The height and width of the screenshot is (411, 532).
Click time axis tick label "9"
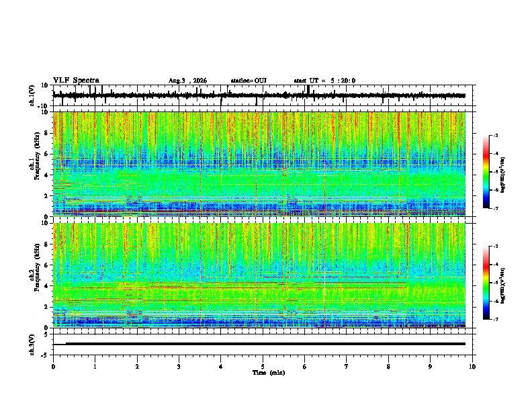430,367
